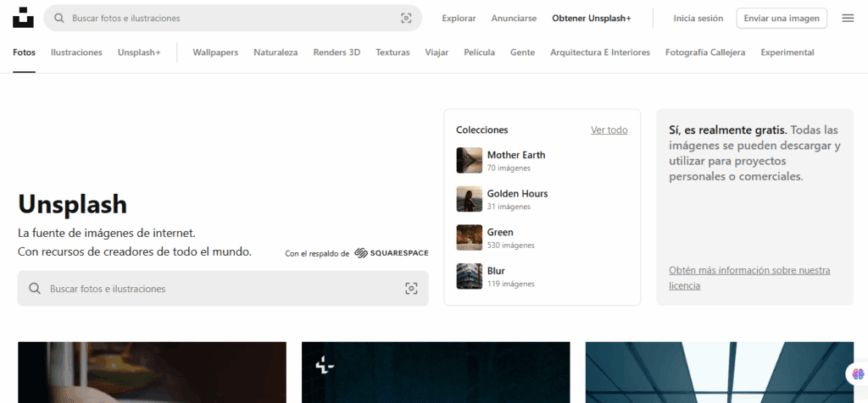This screenshot has width=868, height=403.
Task: Click Blur collection title
Action: tap(496, 271)
